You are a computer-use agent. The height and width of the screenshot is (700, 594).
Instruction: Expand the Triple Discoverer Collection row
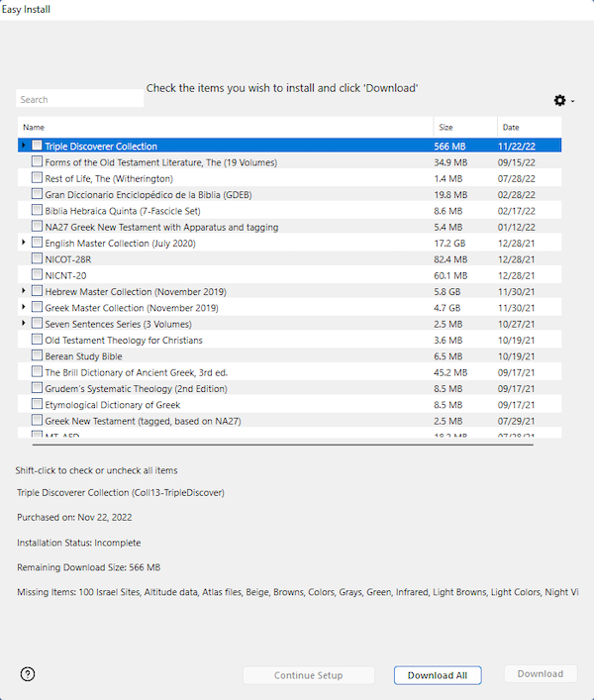point(24,146)
